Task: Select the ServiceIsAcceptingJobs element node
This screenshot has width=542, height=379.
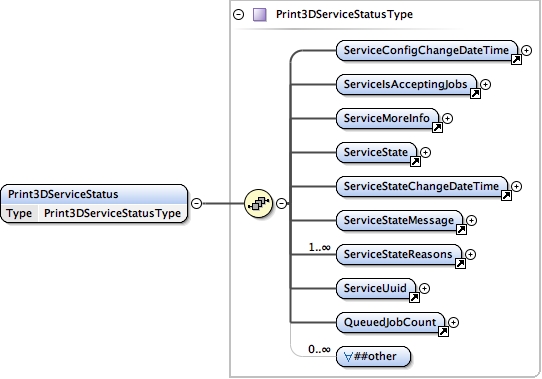Action: tap(406, 84)
